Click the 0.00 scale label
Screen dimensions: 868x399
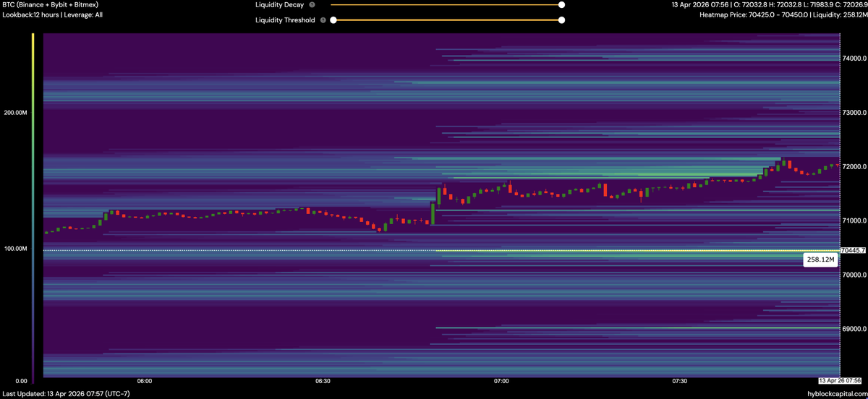point(22,381)
